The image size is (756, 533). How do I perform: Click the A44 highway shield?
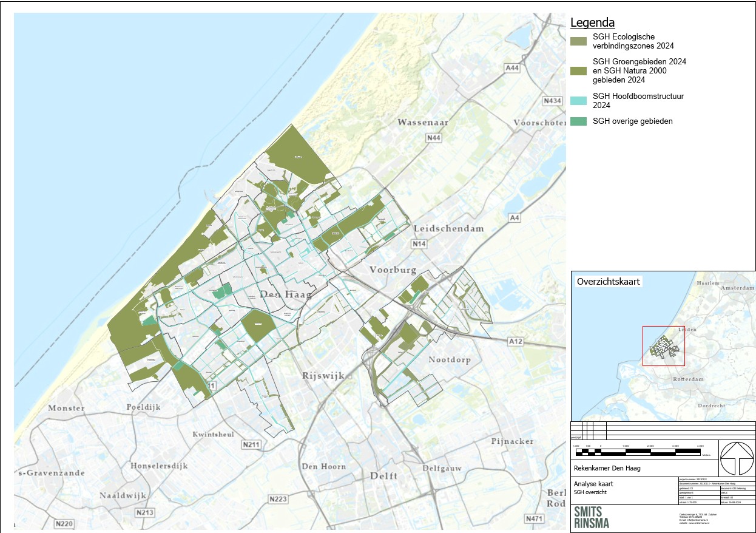pos(512,69)
